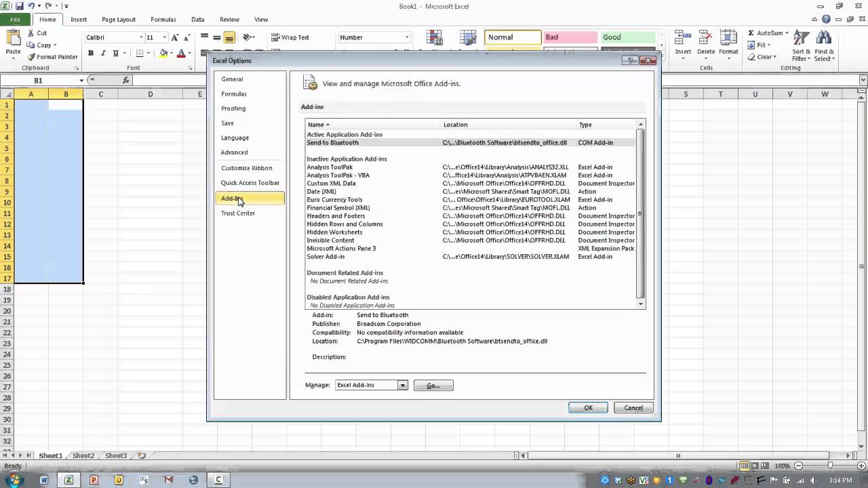868x488 pixels.
Task: Select the Analysis ToolPak - VBA row
Action: click(471, 176)
